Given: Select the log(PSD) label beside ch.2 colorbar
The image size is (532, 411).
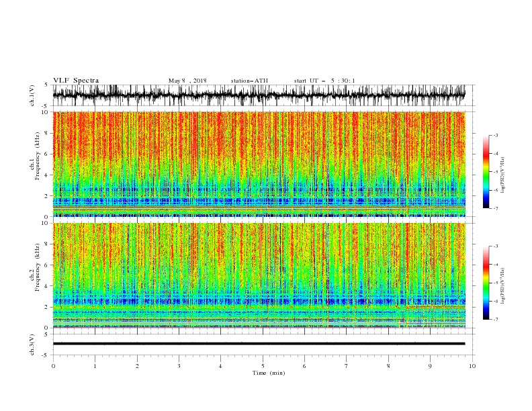Looking at the screenshot, I should point(502,286).
